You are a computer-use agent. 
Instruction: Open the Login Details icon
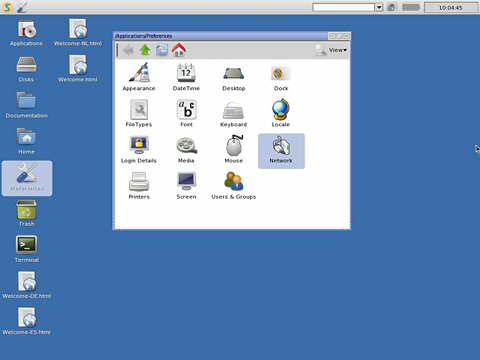point(139,145)
